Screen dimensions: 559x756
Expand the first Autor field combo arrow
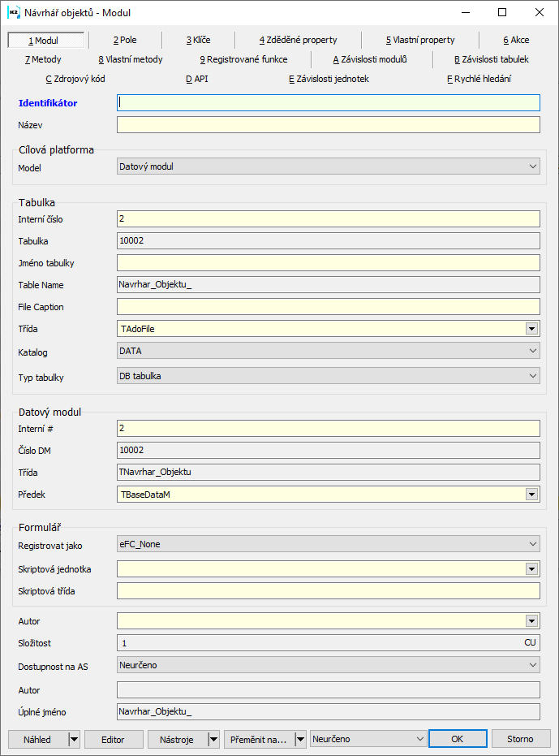[x=532, y=621]
